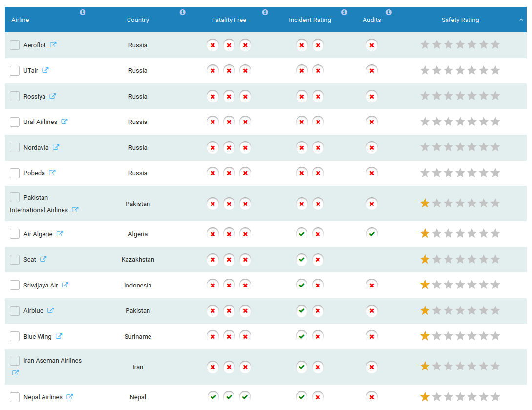Screen dimensions: 532x410
Task: Click Blue Wing safety rating stars
Action: pyautogui.click(x=460, y=336)
